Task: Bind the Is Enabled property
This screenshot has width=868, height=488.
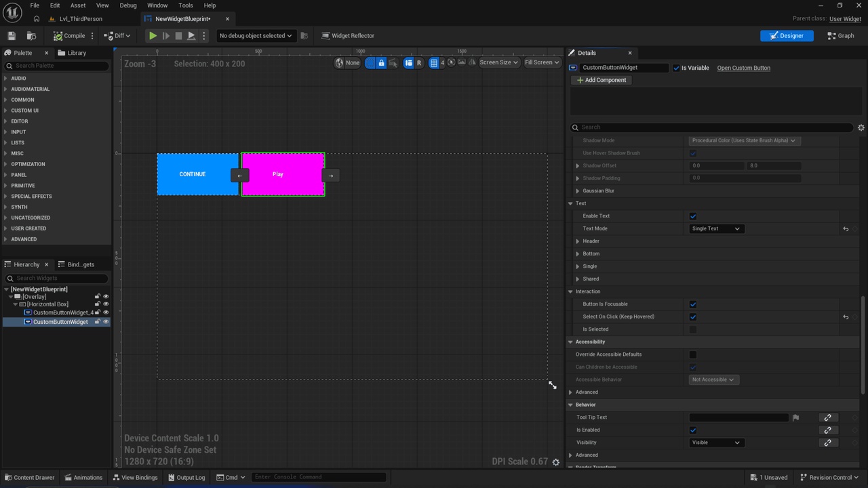Action: pos(827,430)
